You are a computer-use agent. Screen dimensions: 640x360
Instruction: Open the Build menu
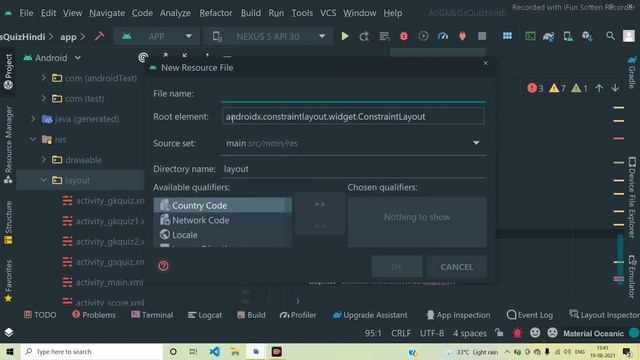tap(251, 13)
